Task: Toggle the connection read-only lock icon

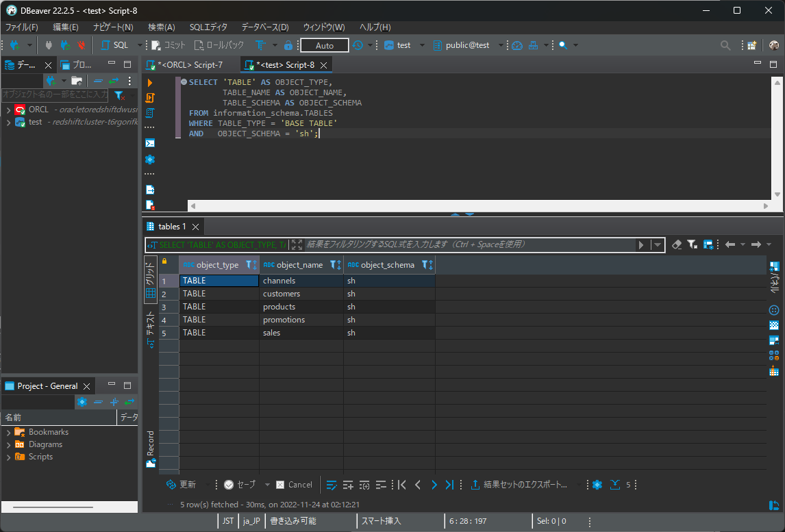Action: pyautogui.click(x=288, y=45)
